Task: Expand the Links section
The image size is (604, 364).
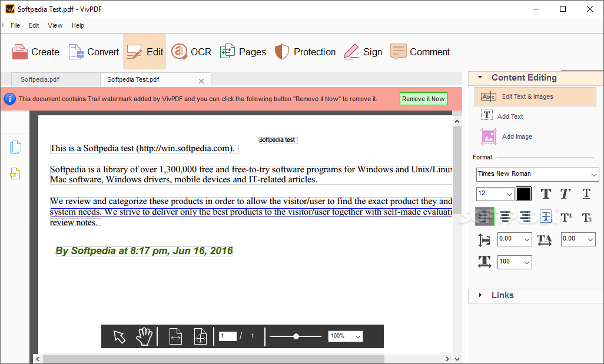Action: pos(480,295)
